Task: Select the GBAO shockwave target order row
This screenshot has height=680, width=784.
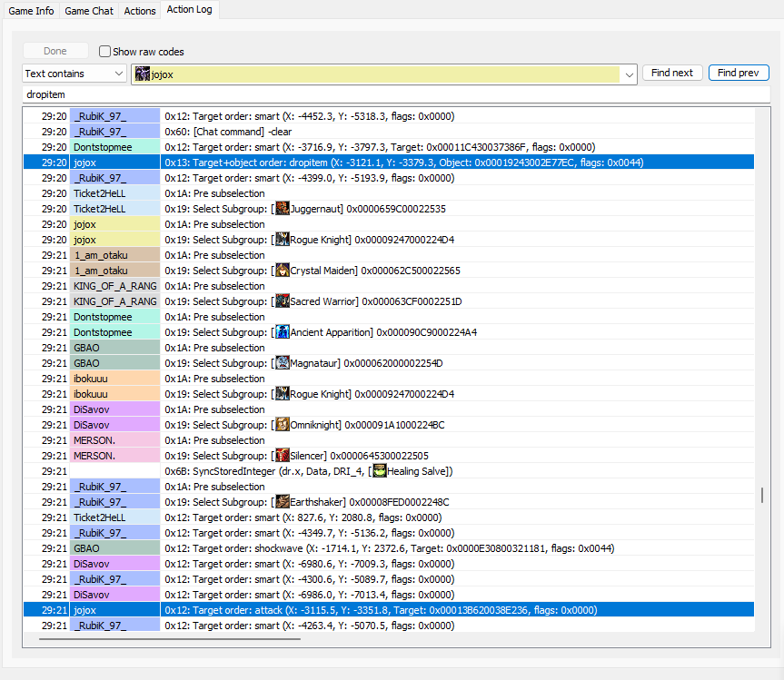Action: pos(389,548)
